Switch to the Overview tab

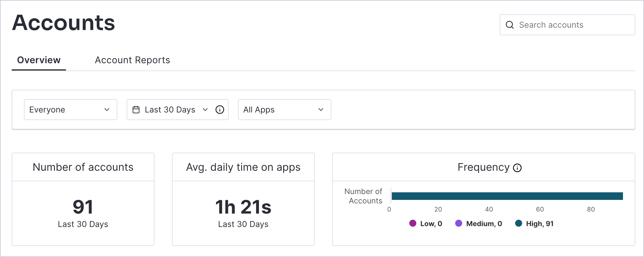[39, 60]
